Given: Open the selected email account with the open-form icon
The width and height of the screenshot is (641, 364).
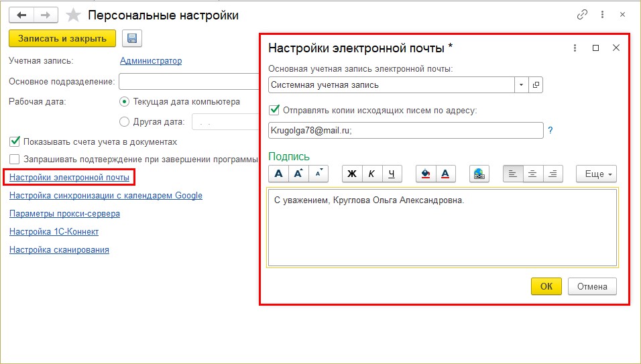Looking at the screenshot, I should [536, 85].
